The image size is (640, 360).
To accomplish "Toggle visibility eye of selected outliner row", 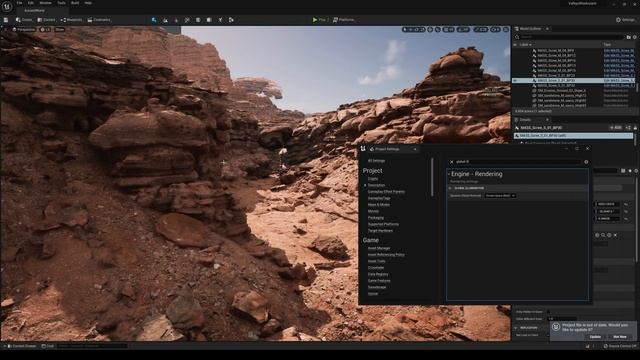I will (515, 81).
